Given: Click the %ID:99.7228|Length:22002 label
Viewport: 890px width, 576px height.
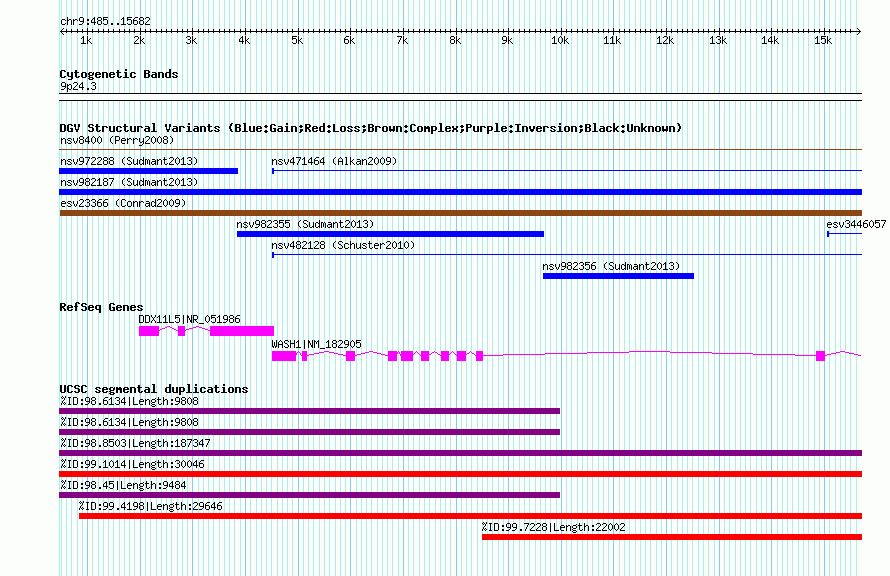Looking at the screenshot, I should tap(553, 527).
